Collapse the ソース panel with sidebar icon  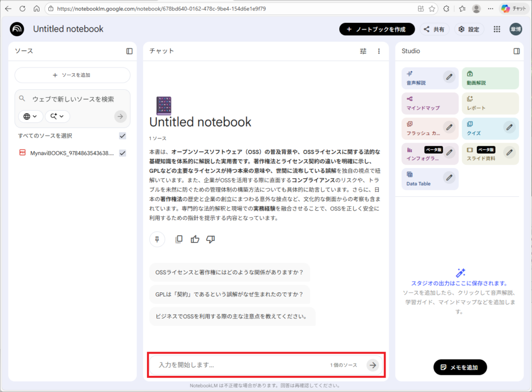pos(129,51)
